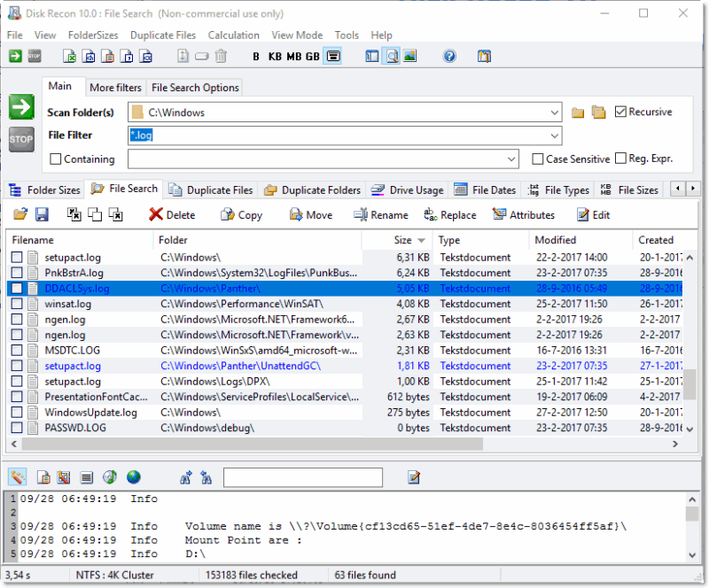Sort results by Size column
The width and height of the screenshot is (709, 588).
point(397,240)
